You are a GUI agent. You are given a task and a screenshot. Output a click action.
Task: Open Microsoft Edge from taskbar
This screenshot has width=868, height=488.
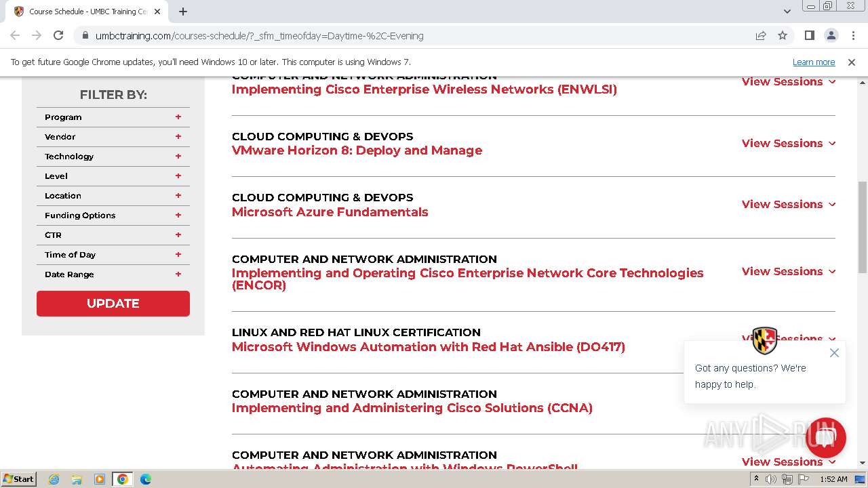(146, 479)
